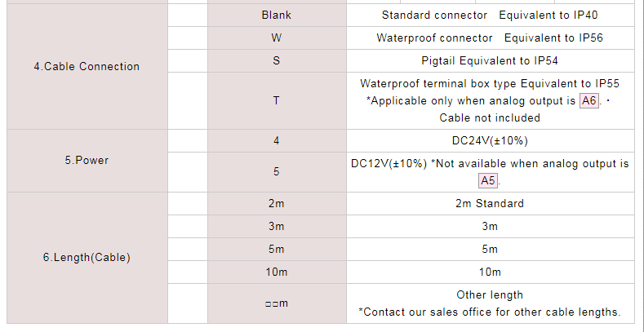644x332 pixels.
Task: Select the 4.Cable Connection category cell
Action: click(87, 67)
